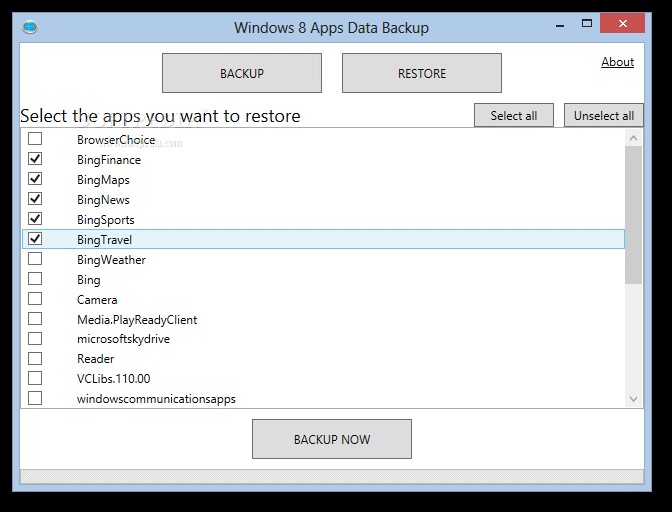Uncheck the BingTravel checkbox

[35, 239]
